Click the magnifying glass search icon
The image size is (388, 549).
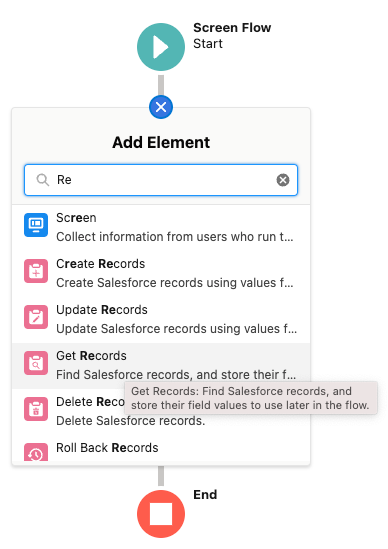coord(43,180)
